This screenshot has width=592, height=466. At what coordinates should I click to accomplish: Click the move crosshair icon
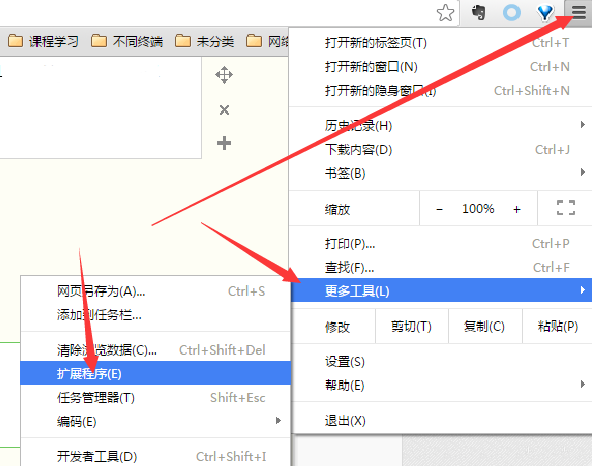click(x=224, y=75)
